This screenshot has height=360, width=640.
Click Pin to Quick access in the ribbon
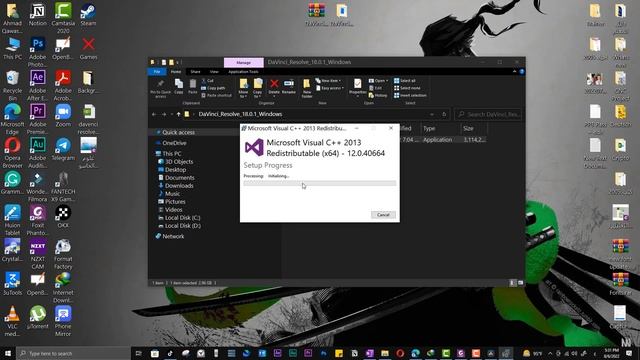(160, 89)
